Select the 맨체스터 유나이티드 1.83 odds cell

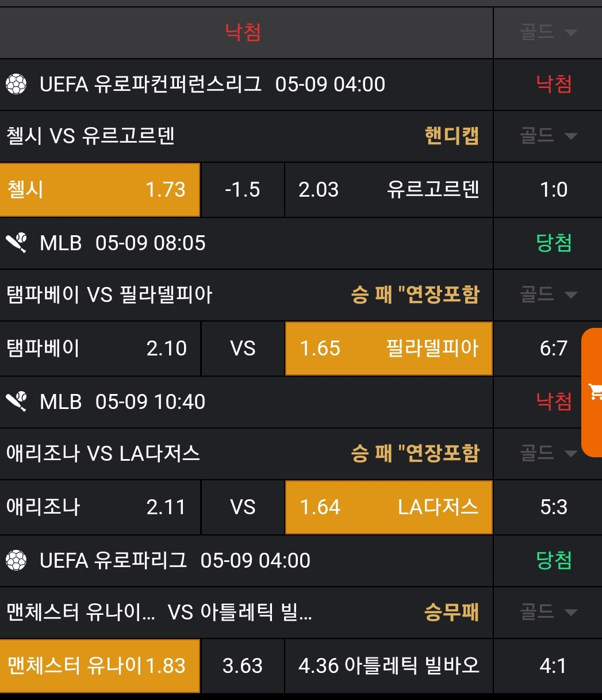tap(99, 666)
